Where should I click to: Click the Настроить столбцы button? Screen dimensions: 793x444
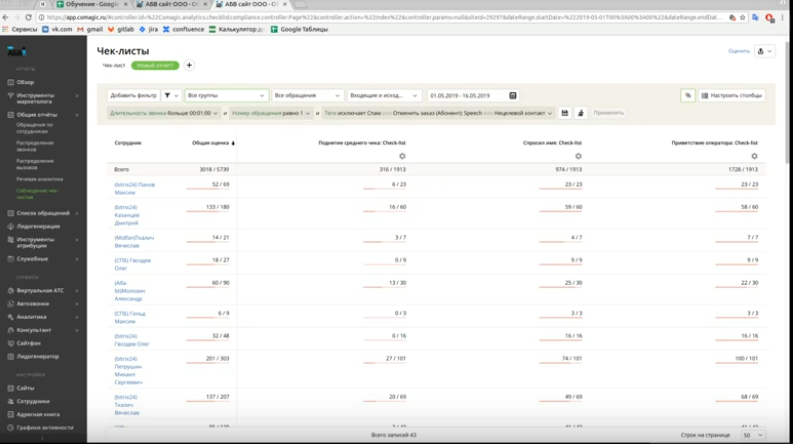tap(731, 95)
